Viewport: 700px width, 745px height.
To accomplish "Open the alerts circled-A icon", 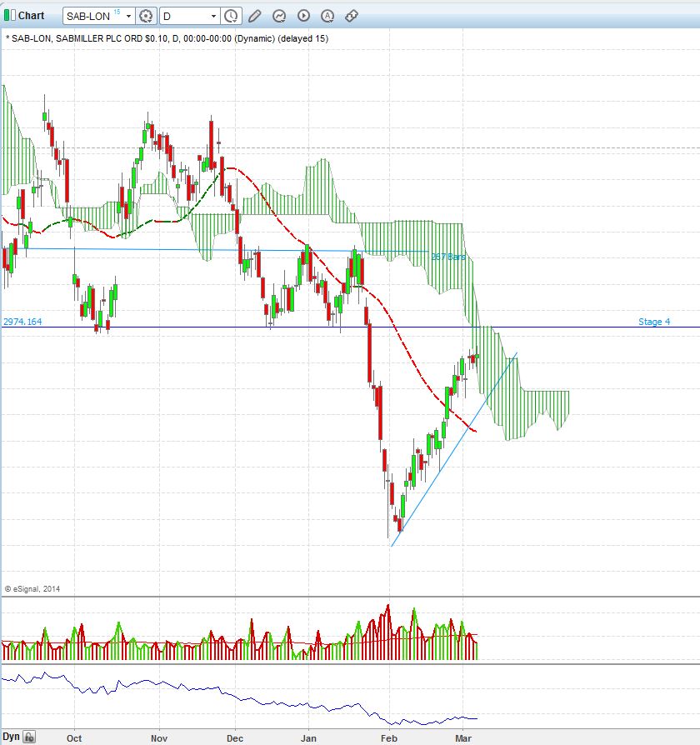I will point(327,16).
